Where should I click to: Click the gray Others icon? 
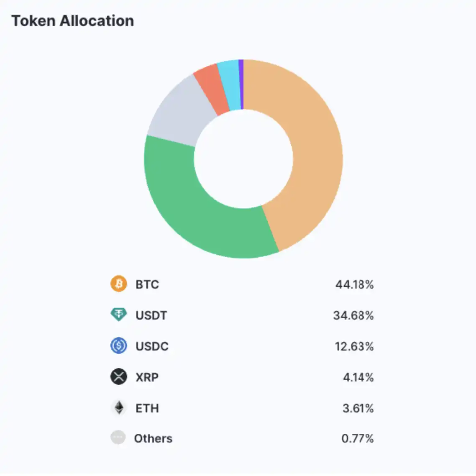[118, 438]
